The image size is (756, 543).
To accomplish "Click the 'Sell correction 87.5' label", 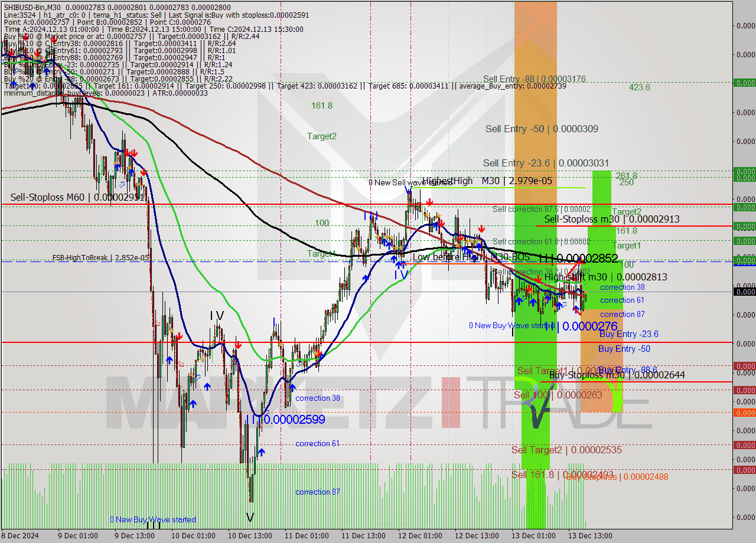I will (542, 209).
